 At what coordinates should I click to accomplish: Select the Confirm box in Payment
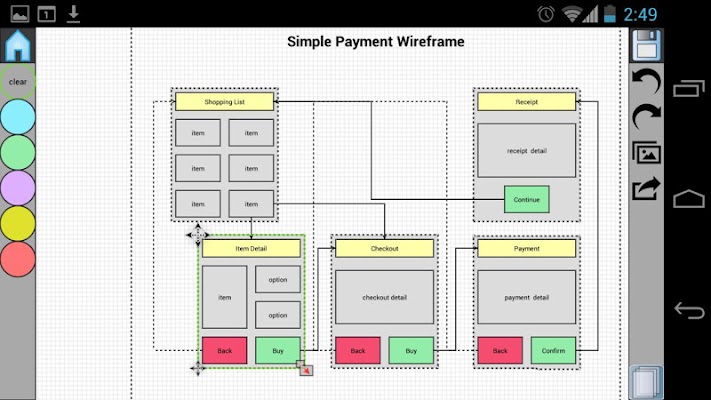coord(553,351)
